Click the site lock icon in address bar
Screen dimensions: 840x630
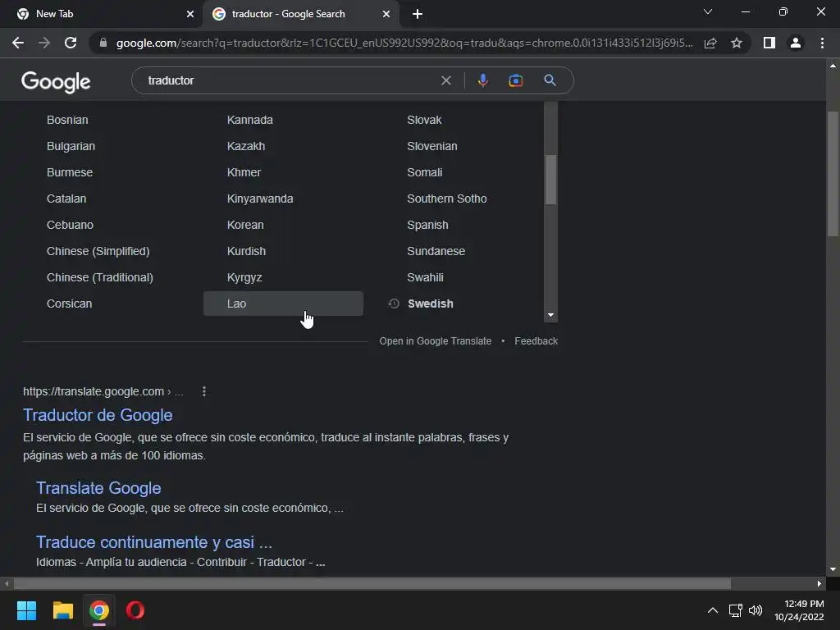click(103, 43)
